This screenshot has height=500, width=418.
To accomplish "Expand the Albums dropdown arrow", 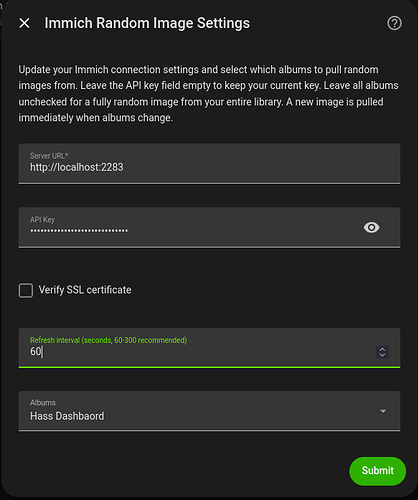I will 383,411.
